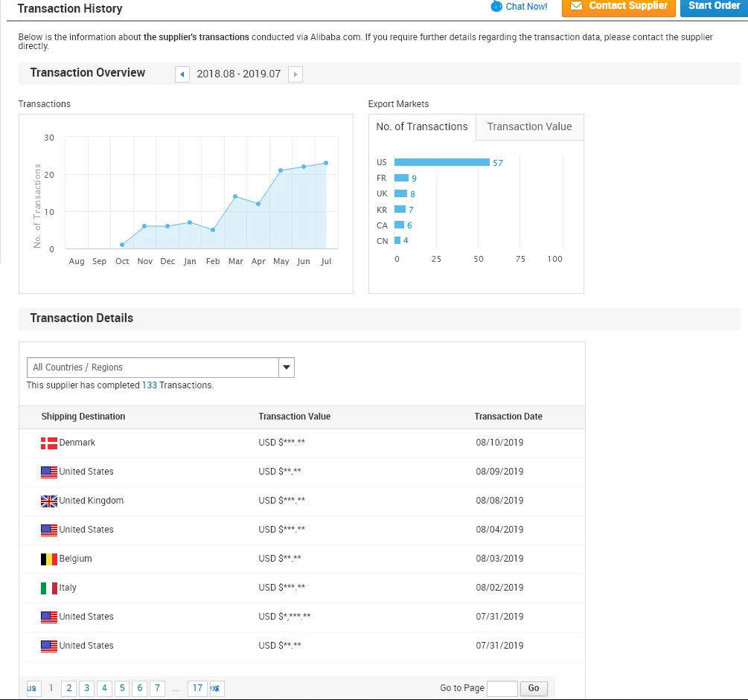The width and height of the screenshot is (748, 700).
Task: Go to page 2 of transactions
Action: [x=69, y=688]
